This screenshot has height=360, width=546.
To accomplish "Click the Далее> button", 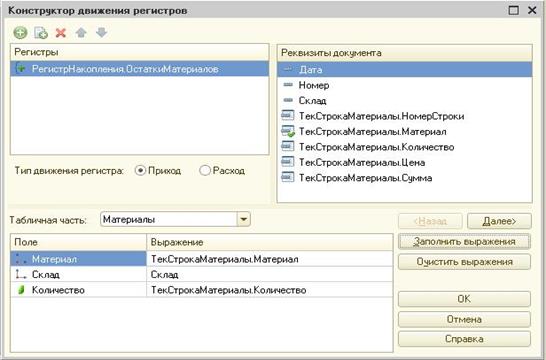I will [499, 221].
